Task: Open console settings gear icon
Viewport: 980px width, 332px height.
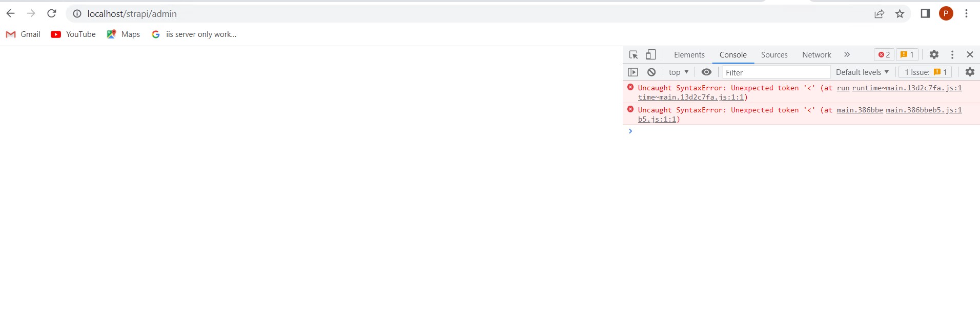Action: [x=970, y=72]
